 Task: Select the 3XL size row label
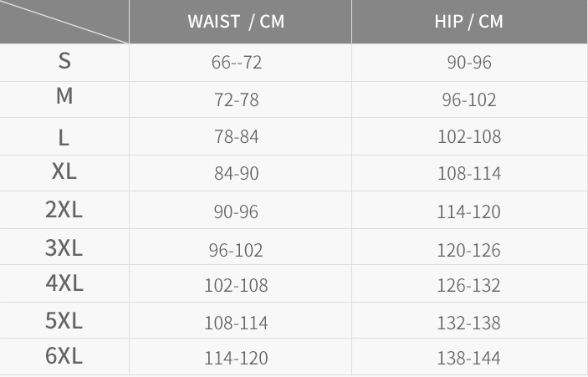click(64, 247)
